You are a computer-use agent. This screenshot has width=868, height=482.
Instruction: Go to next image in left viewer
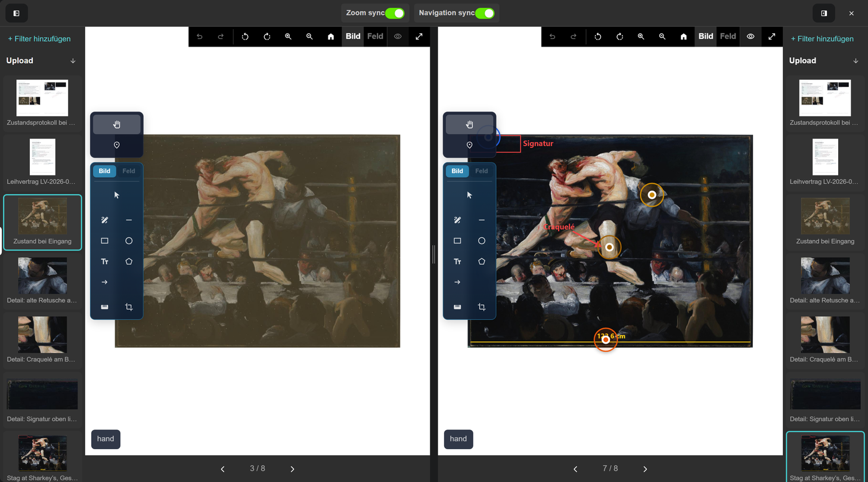292,469
